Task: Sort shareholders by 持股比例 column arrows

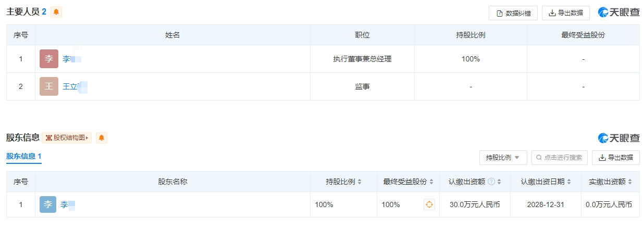Action: point(359,182)
